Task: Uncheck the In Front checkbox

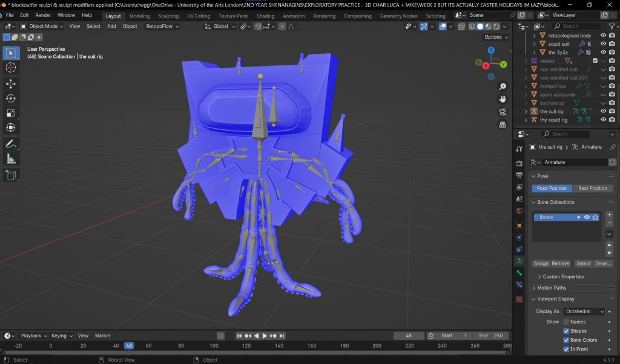Action: click(x=566, y=349)
